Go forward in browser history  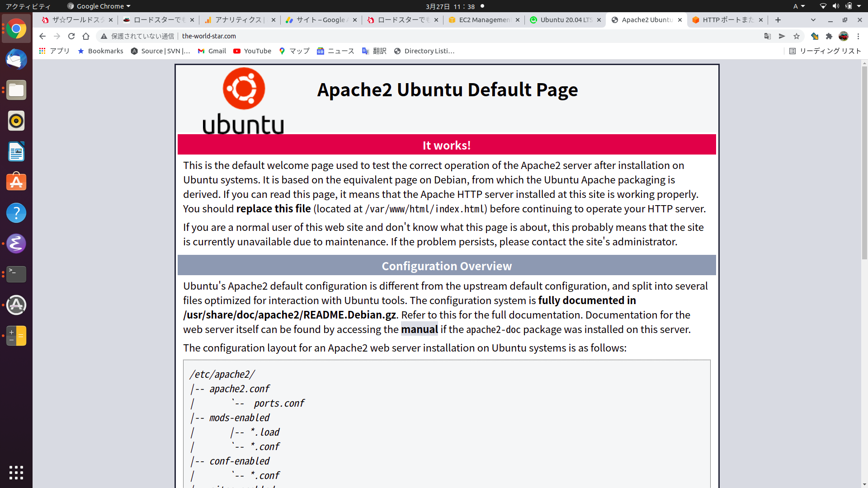[57, 36]
